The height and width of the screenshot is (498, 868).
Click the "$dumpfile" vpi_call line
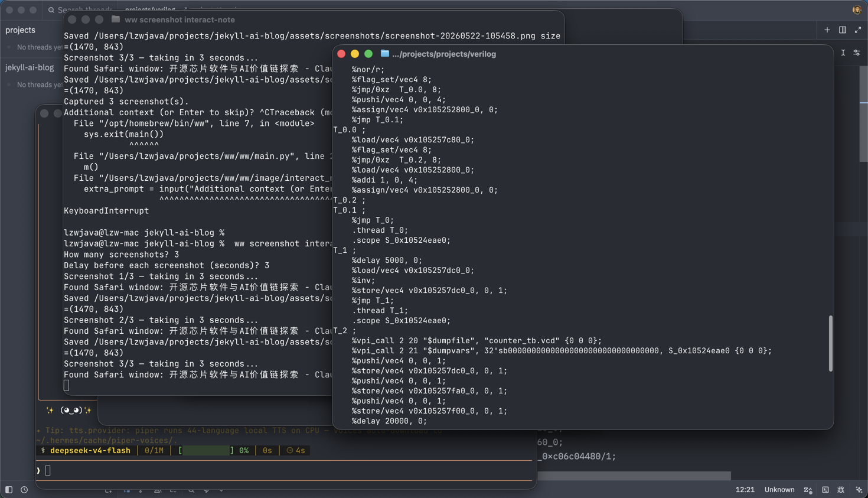477,341
